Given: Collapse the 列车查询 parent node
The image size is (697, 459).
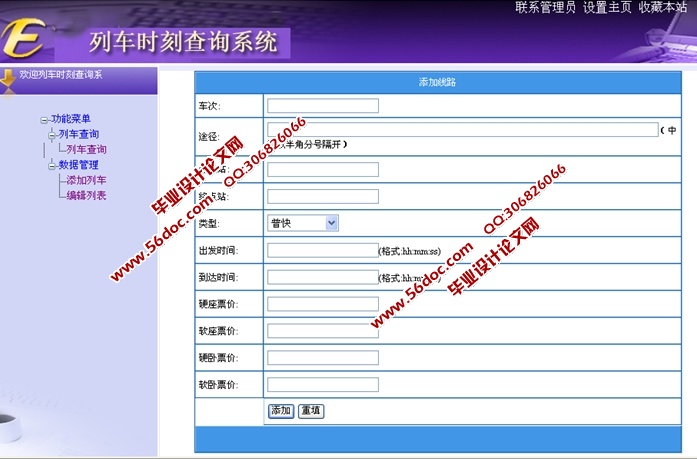Looking at the screenshot, I should [52, 135].
